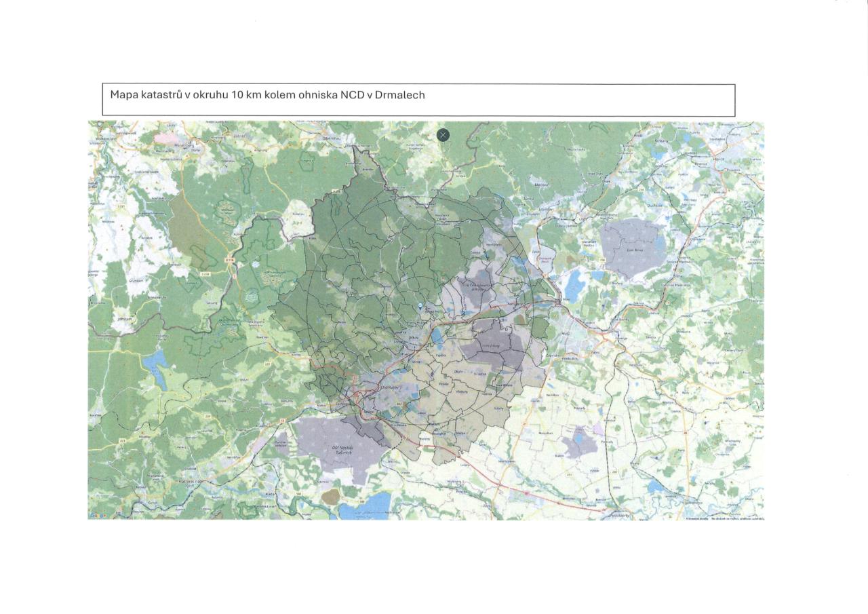Click the Google logo on the map

click(98, 516)
